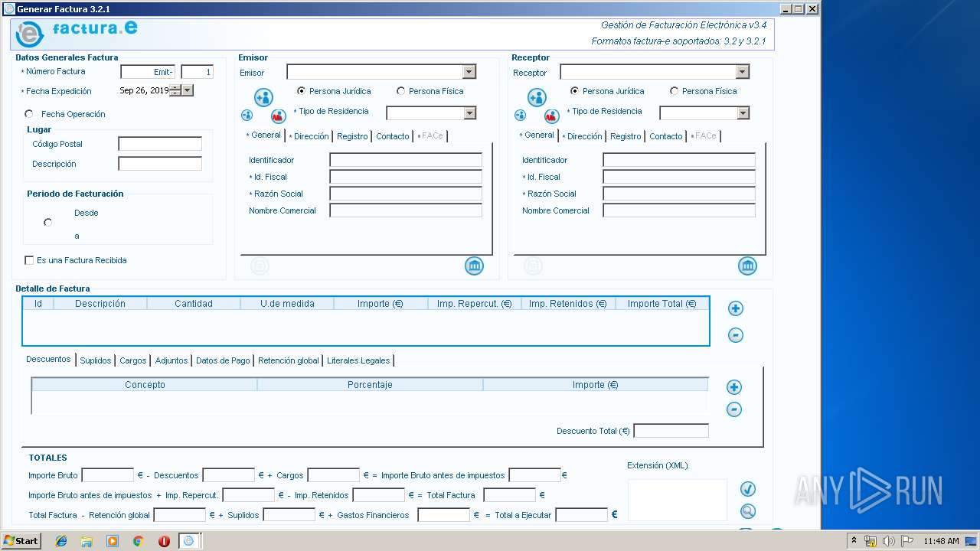Click the Start button

(21, 541)
